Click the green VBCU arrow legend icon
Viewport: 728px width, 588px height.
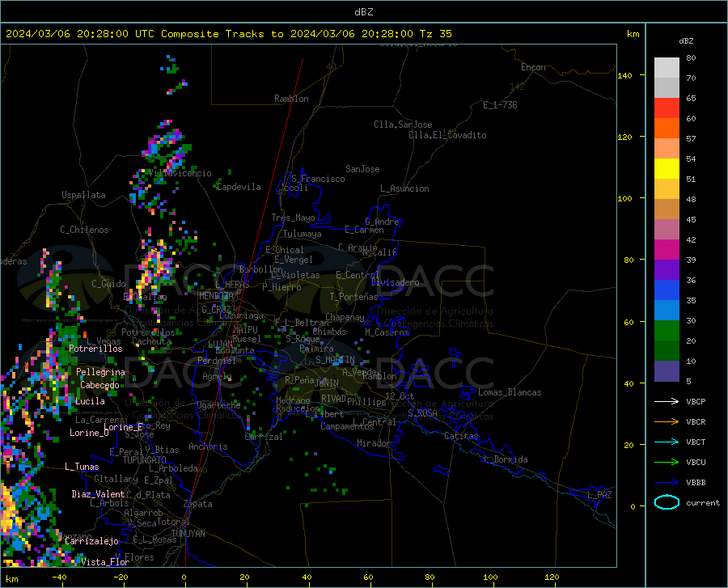point(667,463)
